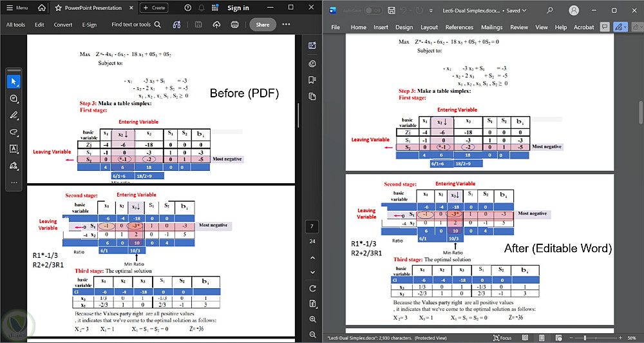Open the Convert menu in Acrobat
The image size is (644, 343).
[62, 24]
